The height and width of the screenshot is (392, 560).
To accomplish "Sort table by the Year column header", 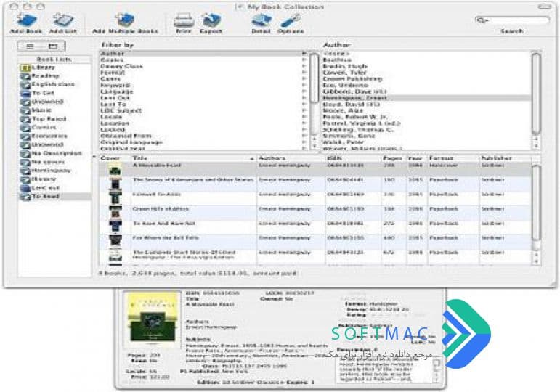I will (416, 158).
